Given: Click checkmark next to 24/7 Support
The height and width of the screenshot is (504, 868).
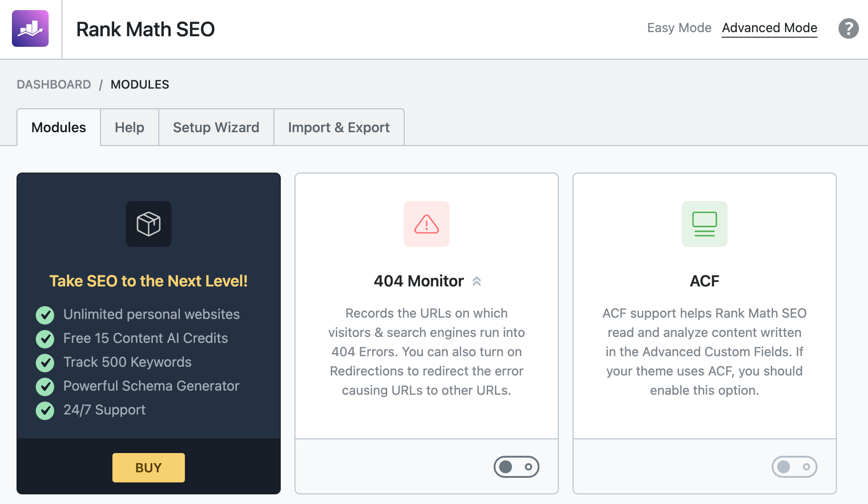Looking at the screenshot, I should click(45, 410).
